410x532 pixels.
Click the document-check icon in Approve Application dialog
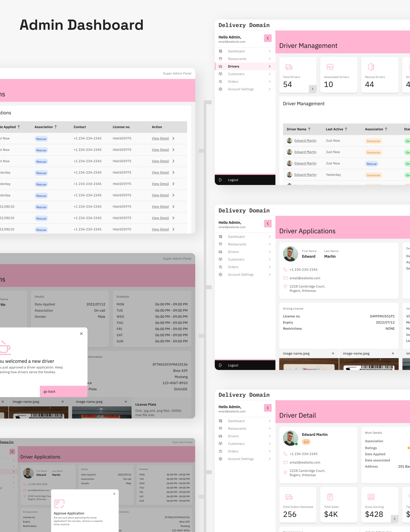point(59,504)
